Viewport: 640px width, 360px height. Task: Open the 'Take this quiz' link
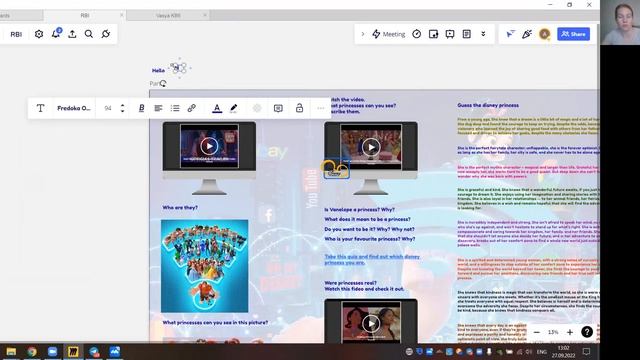pos(372,260)
